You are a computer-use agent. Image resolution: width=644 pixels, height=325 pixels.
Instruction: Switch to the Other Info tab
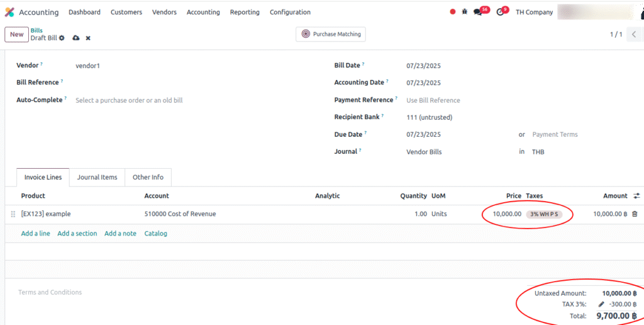point(148,178)
